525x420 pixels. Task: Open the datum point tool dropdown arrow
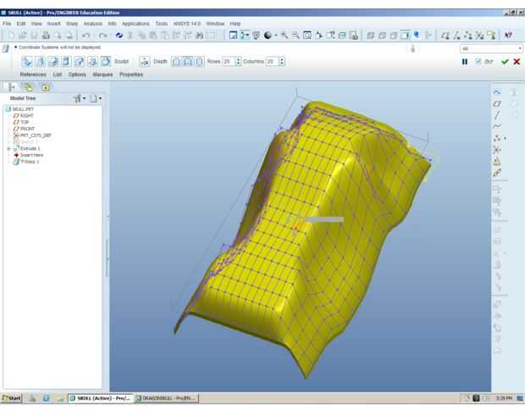(x=505, y=138)
